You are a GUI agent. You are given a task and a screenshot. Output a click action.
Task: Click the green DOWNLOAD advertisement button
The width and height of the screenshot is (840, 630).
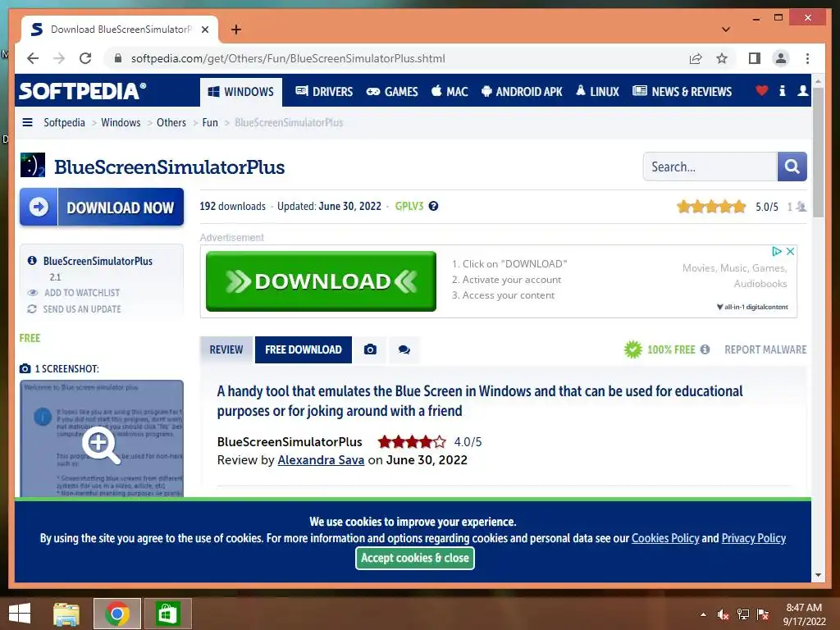coord(321,281)
